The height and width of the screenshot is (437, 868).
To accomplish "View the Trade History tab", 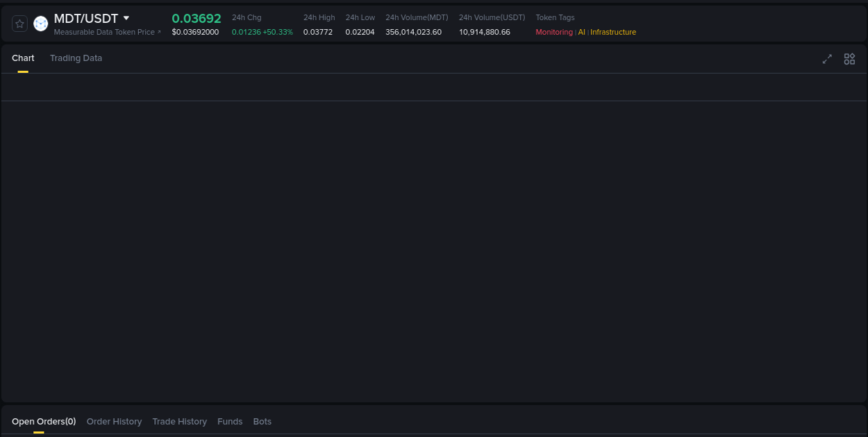I will coord(179,421).
